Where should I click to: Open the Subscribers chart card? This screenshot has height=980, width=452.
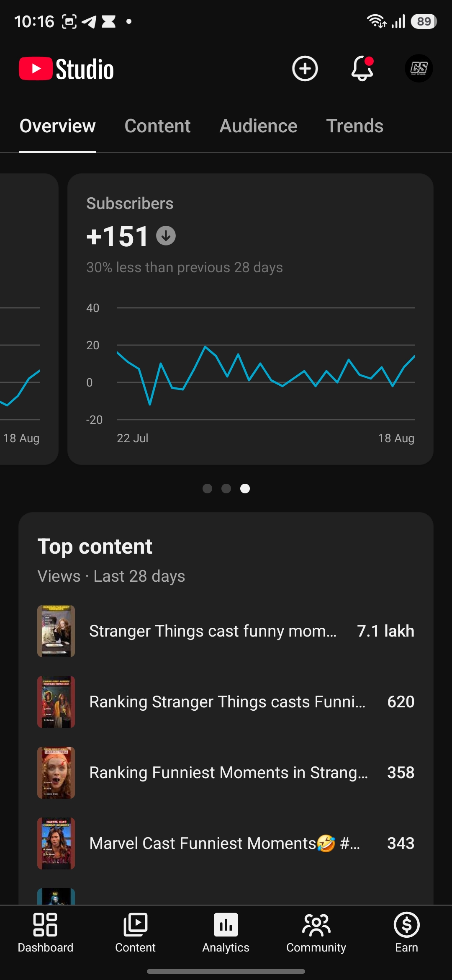pyautogui.click(x=250, y=319)
